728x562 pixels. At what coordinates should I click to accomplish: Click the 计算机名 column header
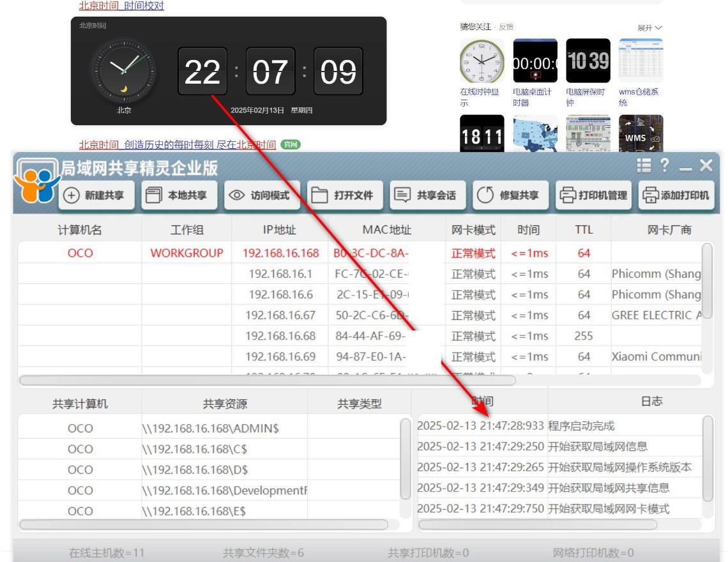coord(80,230)
